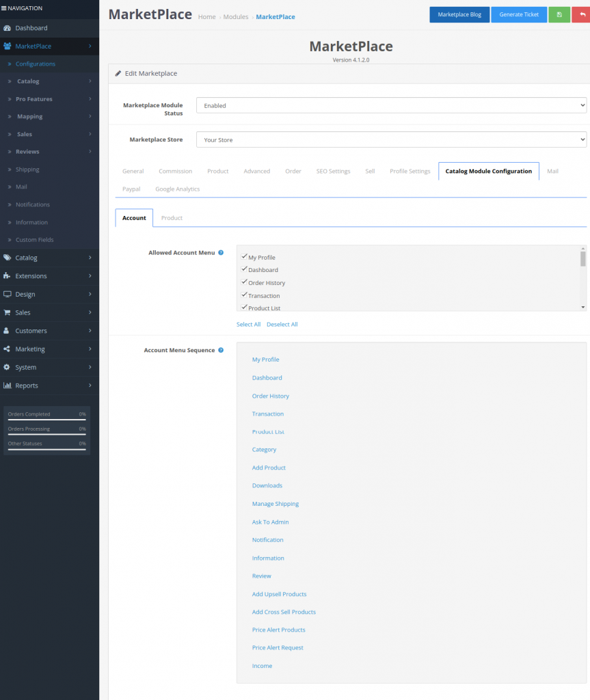Open Configurations in the sidebar
590x700 pixels.
(36, 64)
